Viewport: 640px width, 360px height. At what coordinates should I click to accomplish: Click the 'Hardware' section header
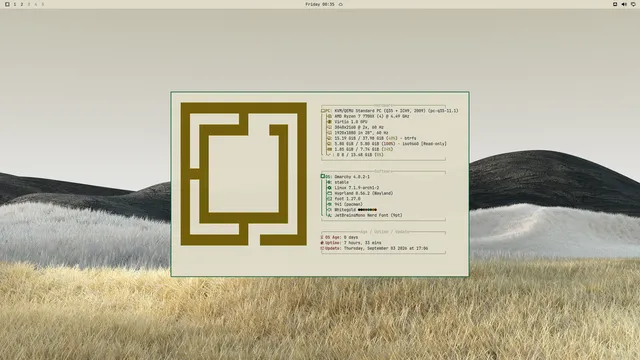click(x=383, y=105)
